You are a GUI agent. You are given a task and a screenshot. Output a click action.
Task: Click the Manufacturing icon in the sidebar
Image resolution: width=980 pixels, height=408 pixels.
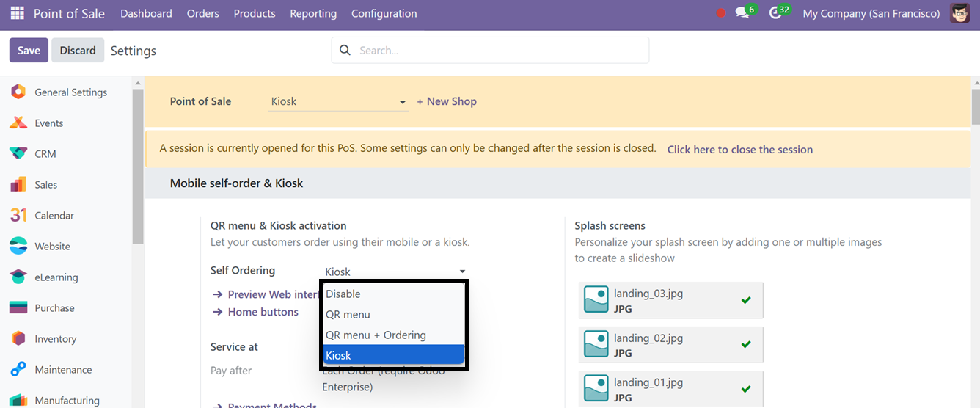(x=18, y=401)
